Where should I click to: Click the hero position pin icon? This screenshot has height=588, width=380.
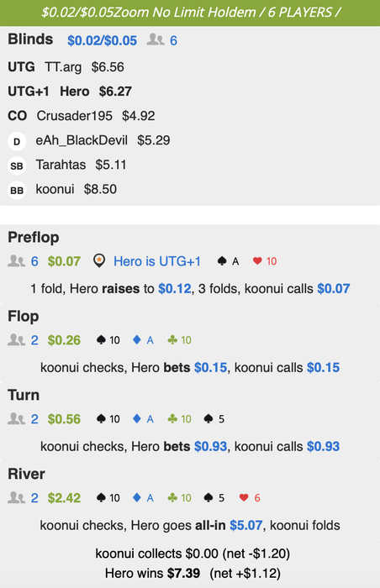(x=98, y=261)
